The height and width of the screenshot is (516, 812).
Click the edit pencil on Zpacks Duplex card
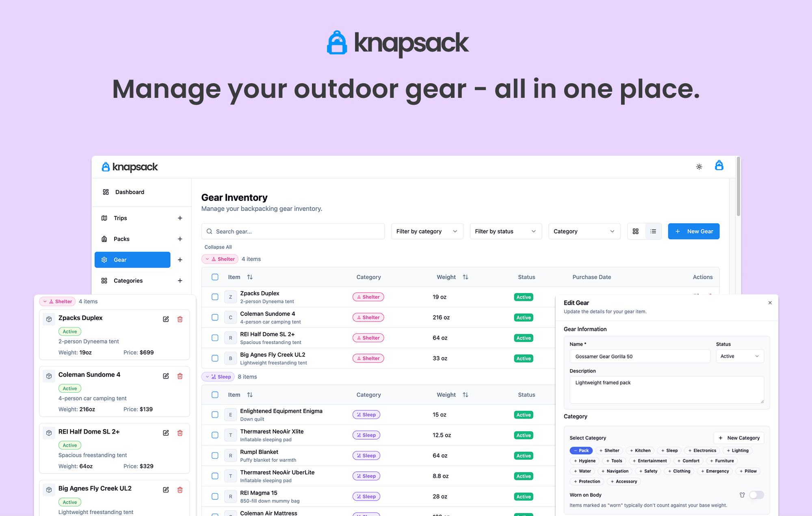pyautogui.click(x=166, y=319)
